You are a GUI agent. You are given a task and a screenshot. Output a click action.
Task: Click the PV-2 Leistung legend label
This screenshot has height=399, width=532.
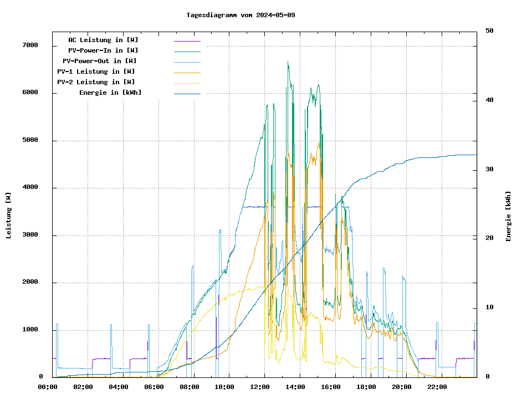tap(96, 82)
